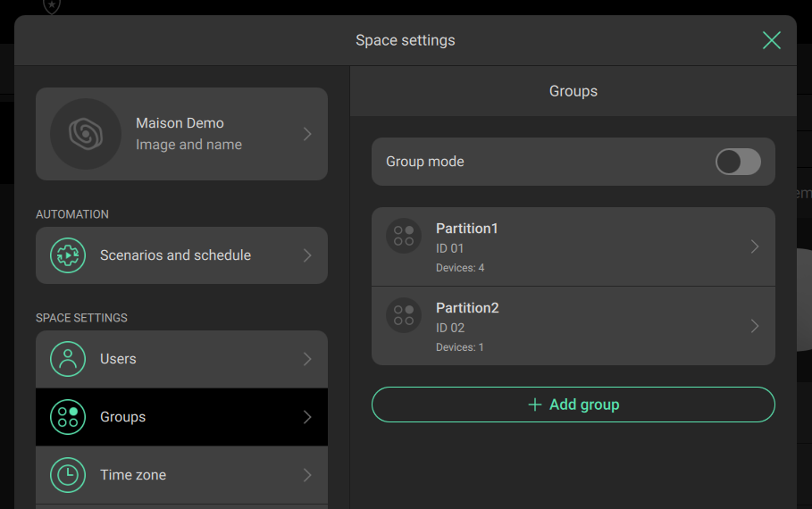Click the Partition1 group icon
812x509 pixels.
click(x=404, y=236)
